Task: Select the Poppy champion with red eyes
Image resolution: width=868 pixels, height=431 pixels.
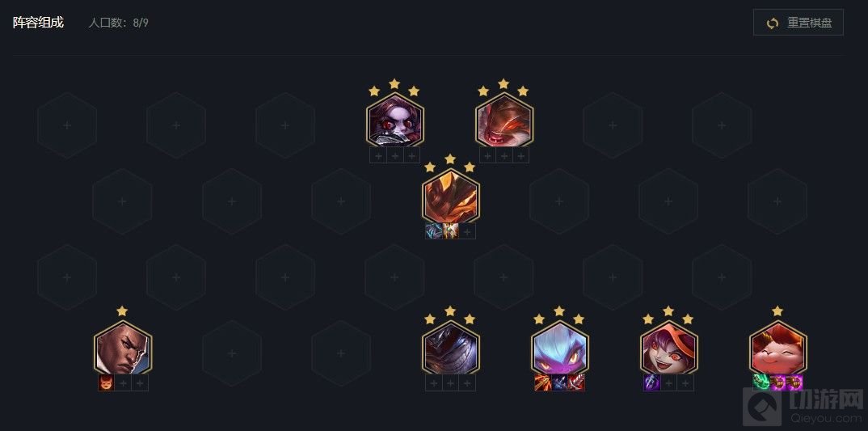Action: click(394, 120)
